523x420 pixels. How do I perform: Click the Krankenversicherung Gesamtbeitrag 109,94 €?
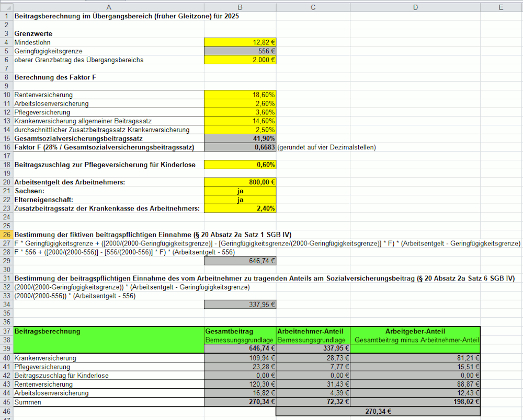tap(240, 358)
